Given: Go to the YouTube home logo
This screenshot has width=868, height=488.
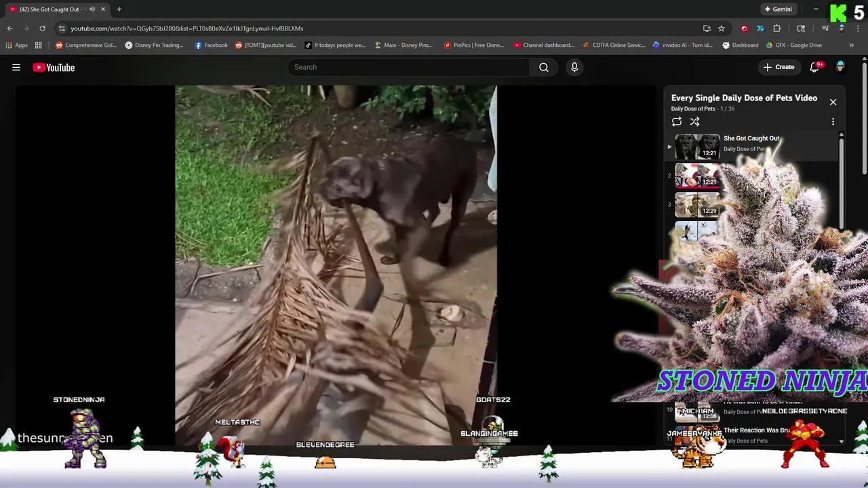Looking at the screenshot, I should [x=54, y=67].
